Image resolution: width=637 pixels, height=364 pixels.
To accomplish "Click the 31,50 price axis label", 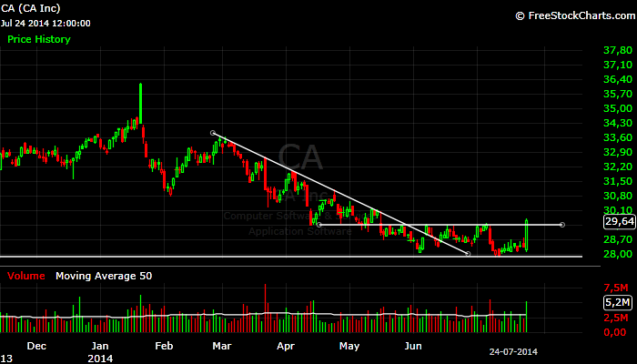I will (618, 181).
